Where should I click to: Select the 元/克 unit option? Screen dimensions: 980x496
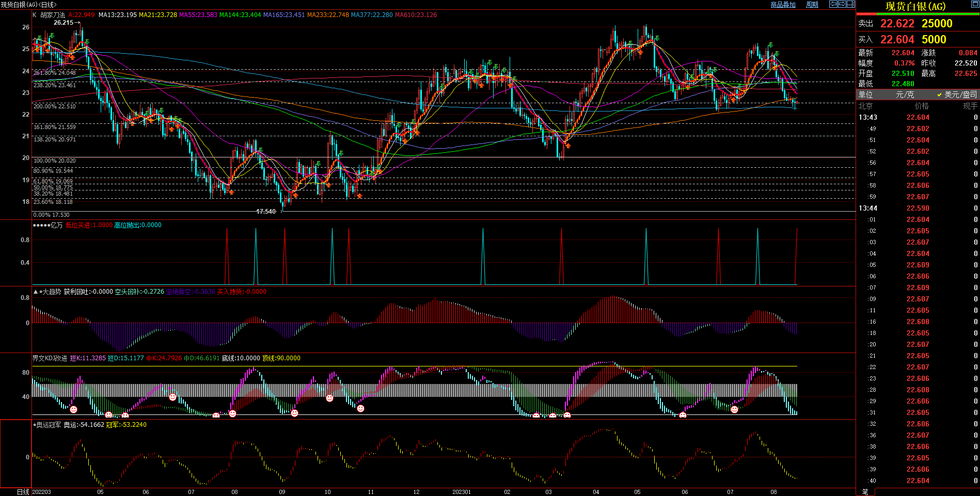click(x=905, y=94)
